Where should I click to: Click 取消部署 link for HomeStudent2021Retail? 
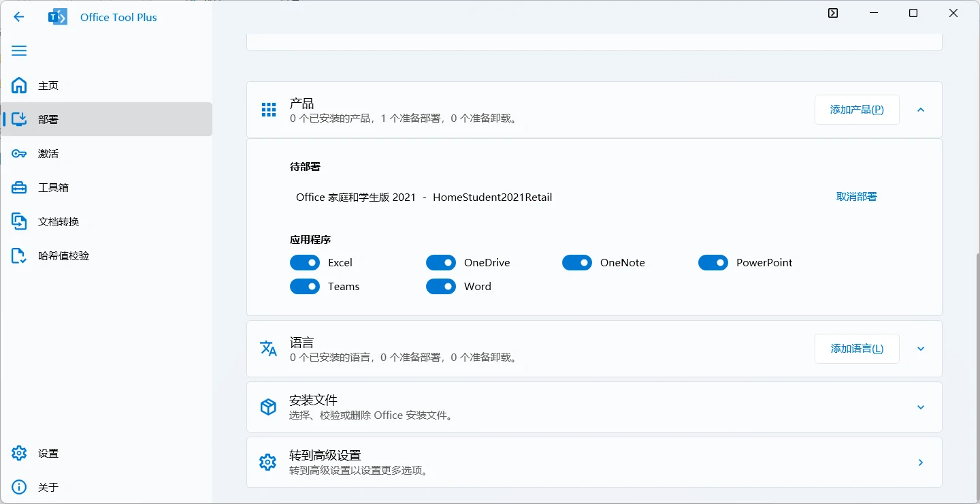[x=856, y=197]
